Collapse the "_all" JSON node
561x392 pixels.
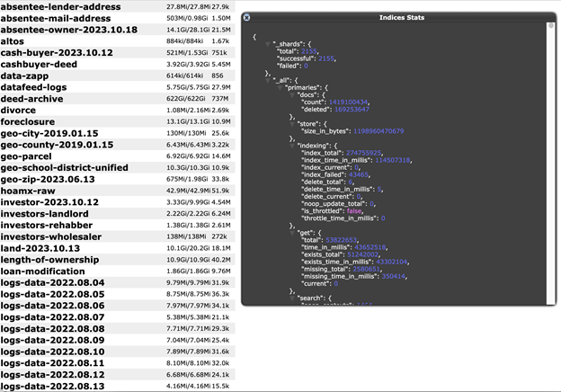268,81
